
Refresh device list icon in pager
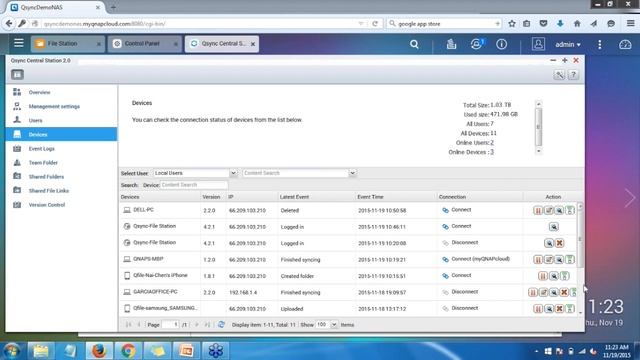click(x=221, y=325)
